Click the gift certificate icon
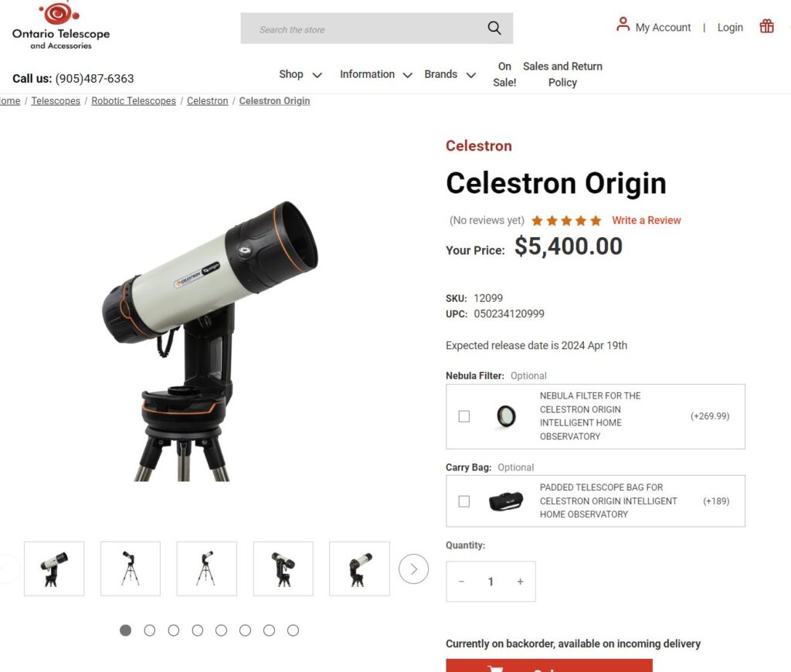 (x=766, y=25)
